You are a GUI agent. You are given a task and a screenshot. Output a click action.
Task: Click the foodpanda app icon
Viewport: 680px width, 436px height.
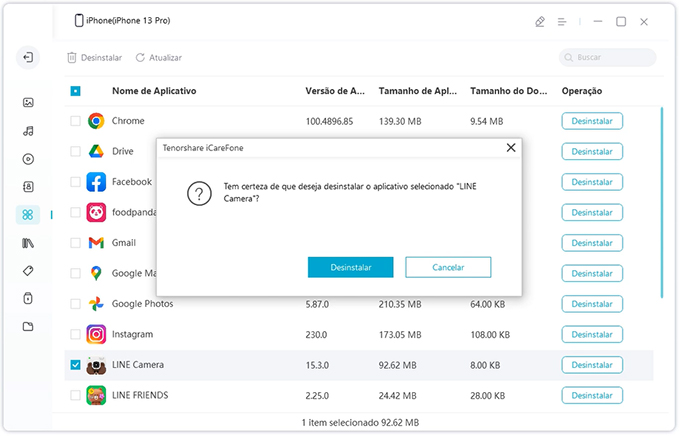pos(96,213)
